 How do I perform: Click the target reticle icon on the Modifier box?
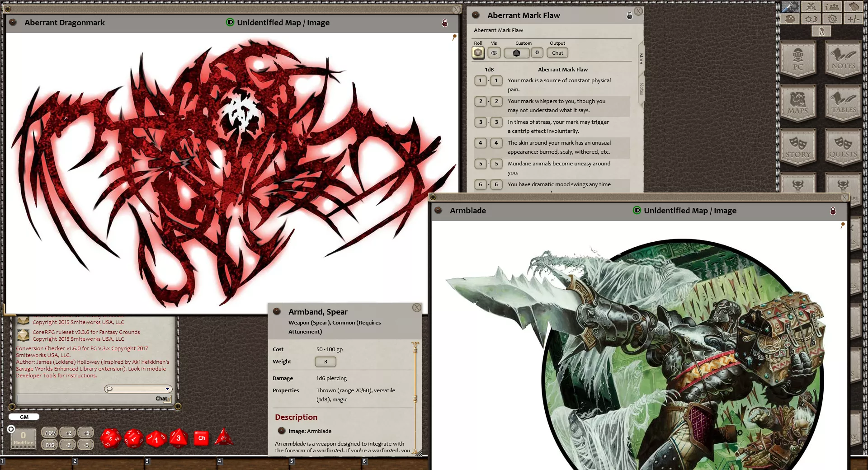pos(11,429)
